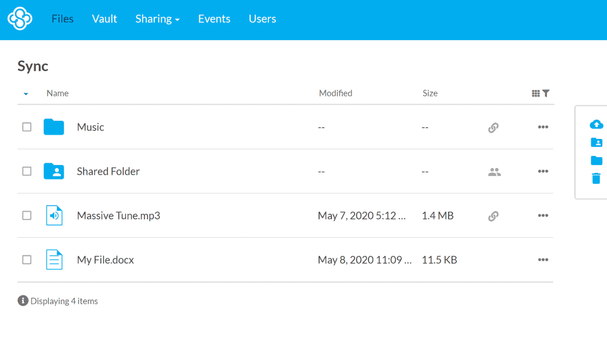
Task: Click the upload cloud icon in side panel
Action: point(596,124)
